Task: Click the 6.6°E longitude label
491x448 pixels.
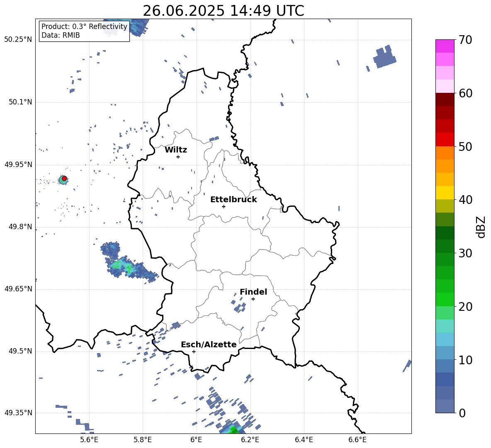Action: coord(357,440)
